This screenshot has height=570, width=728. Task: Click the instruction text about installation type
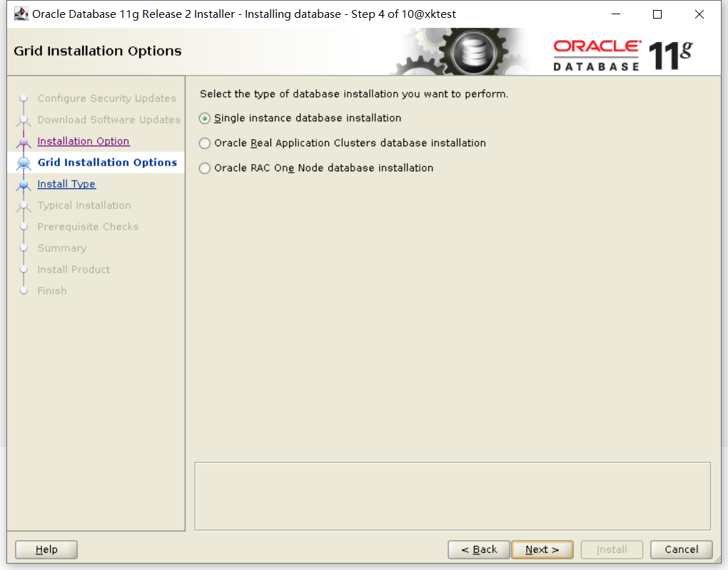point(354,94)
